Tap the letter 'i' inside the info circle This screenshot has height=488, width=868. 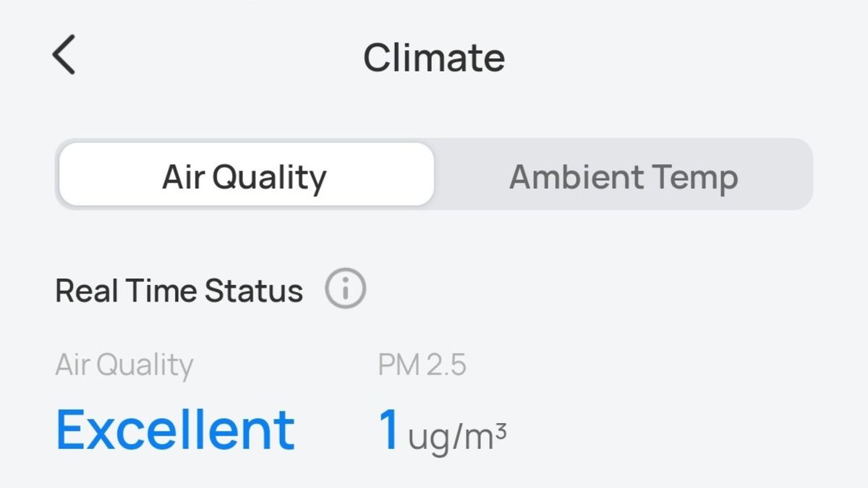click(345, 289)
